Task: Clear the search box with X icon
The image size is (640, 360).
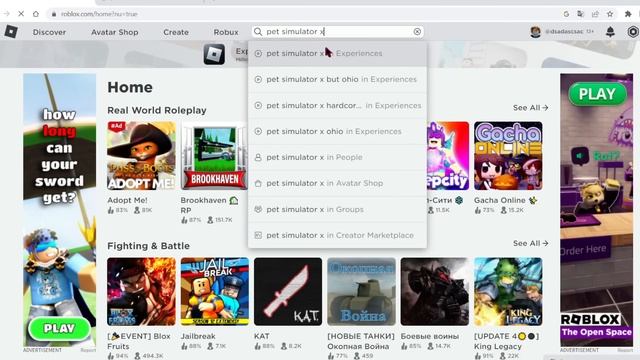Action: pos(417,31)
